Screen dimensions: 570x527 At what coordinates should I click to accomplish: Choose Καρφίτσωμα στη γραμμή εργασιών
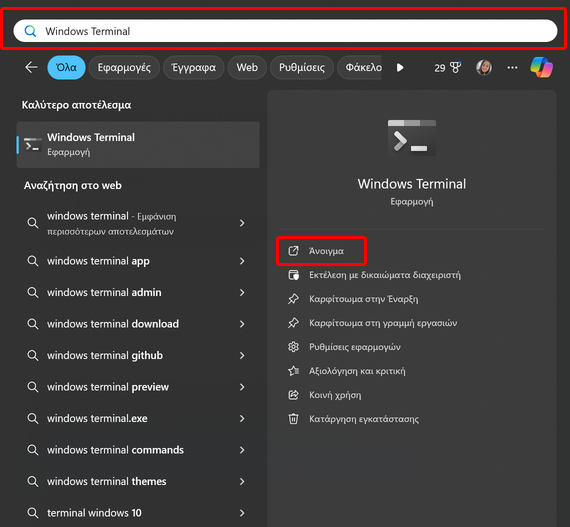383,323
